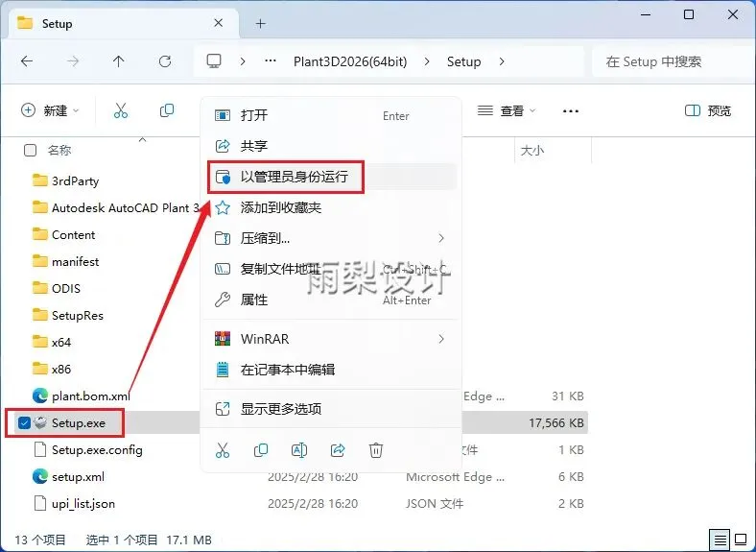Select the SetupRes folder
756x552 pixels.
tap(67, 315)
